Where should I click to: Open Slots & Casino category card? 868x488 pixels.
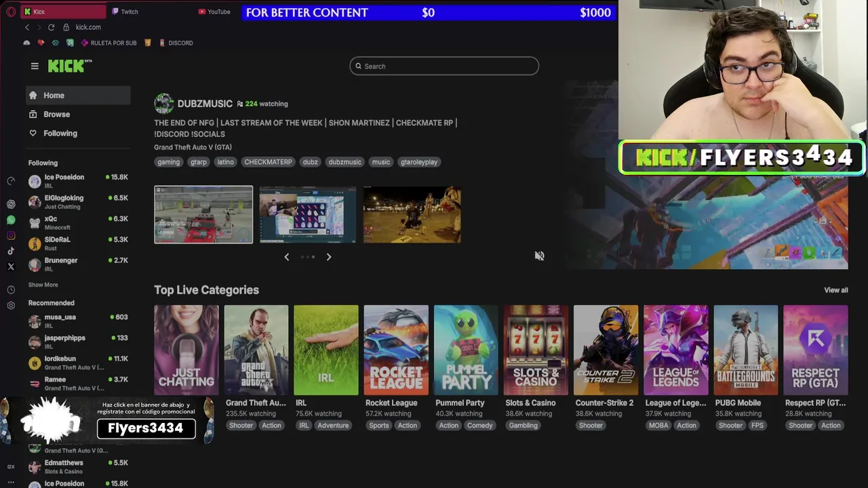tap(536, 350)
